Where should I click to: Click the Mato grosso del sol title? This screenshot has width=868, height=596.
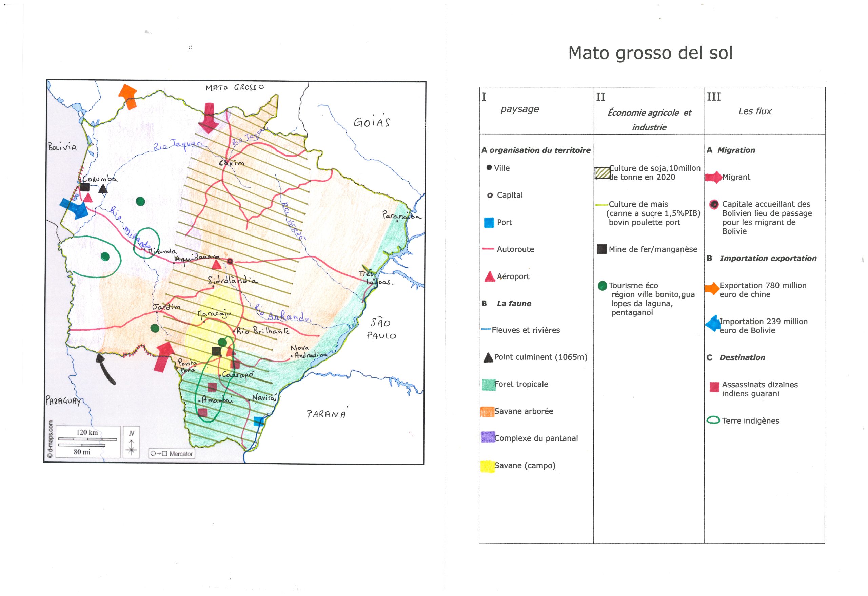[x=650, y=53]
